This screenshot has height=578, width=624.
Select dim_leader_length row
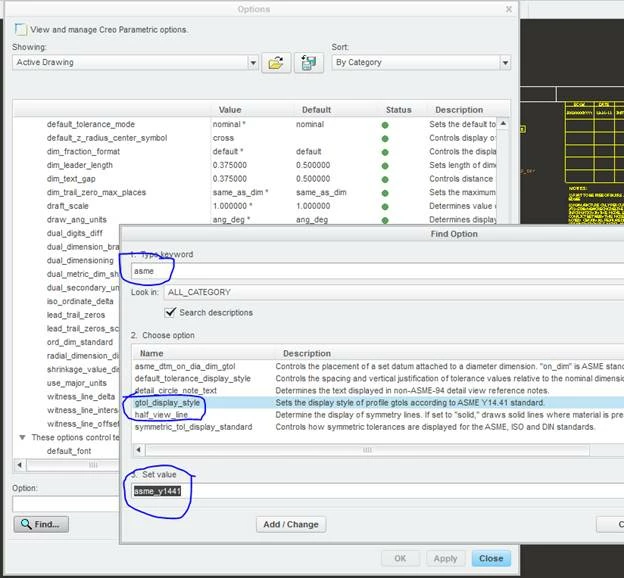point(255,165)
